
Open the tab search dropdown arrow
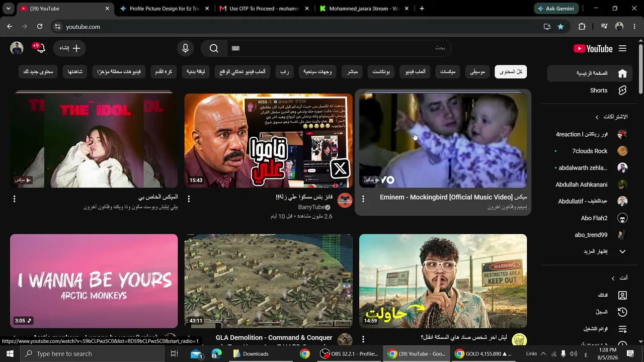8,9
